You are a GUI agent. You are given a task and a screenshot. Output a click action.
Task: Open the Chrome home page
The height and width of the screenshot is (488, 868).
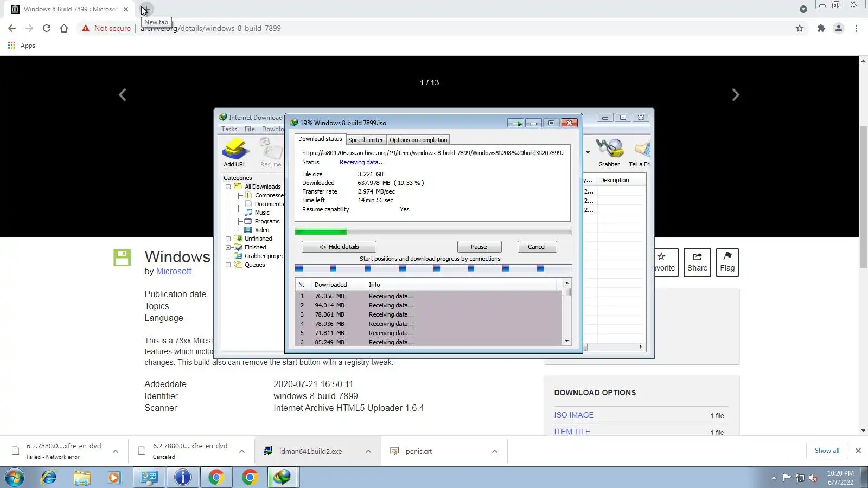[64, 28]
